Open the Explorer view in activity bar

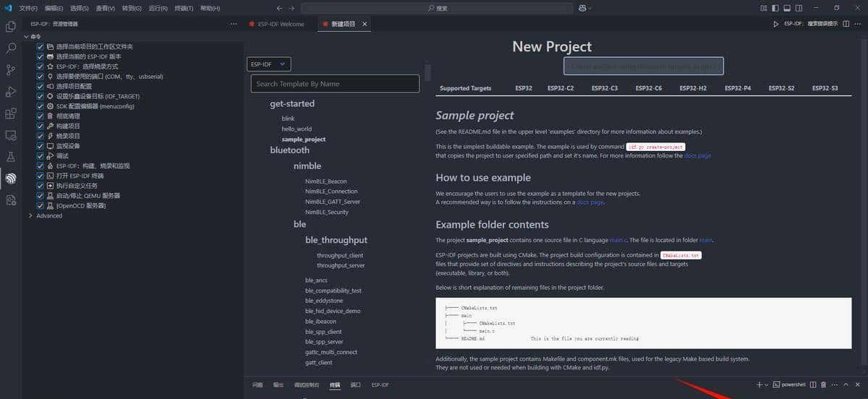[x=11, y=27]
